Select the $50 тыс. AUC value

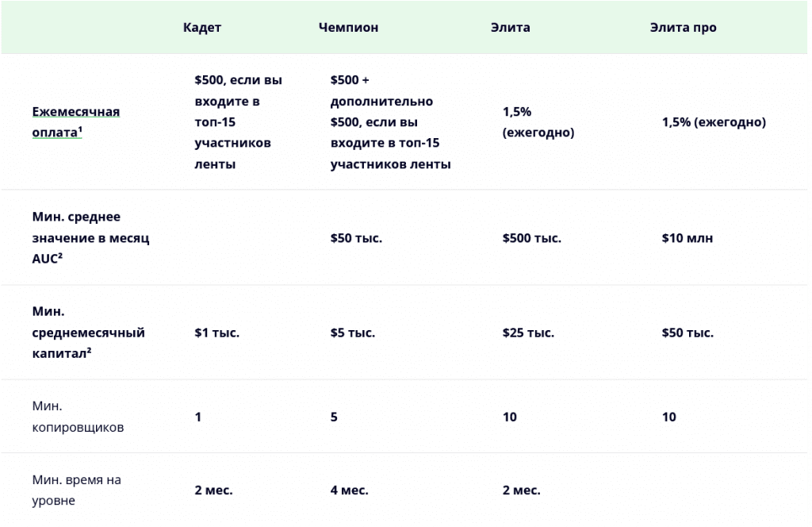coord(356,238)
